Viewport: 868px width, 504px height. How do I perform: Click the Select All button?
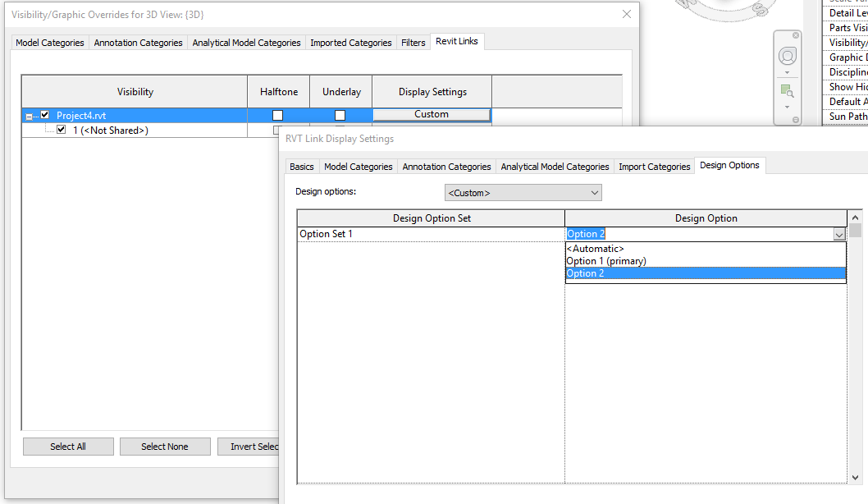tap(68, 446)
